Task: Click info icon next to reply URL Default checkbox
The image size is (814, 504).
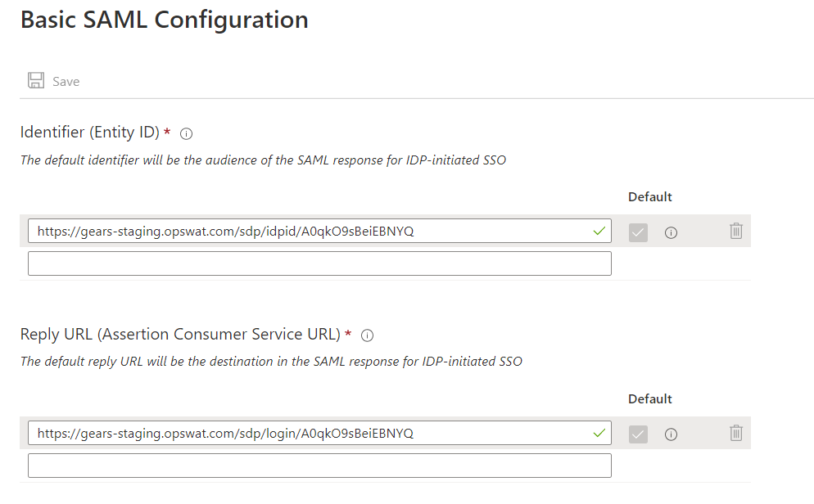Action: [x=671, y=434]
